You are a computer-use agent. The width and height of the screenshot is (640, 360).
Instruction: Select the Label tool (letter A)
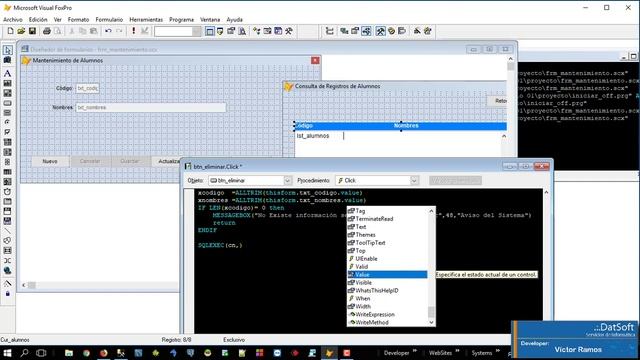point(7,73)
